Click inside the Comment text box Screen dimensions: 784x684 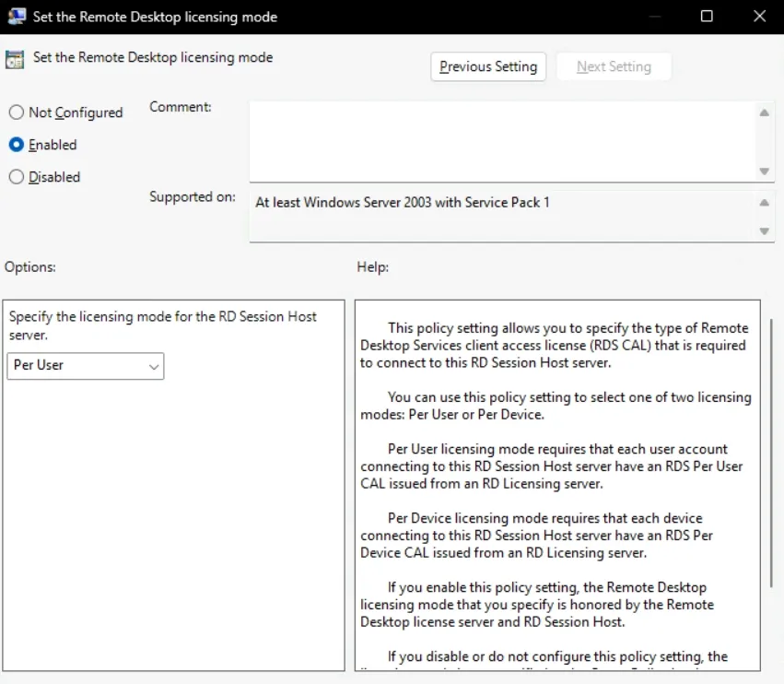(502, 142)
